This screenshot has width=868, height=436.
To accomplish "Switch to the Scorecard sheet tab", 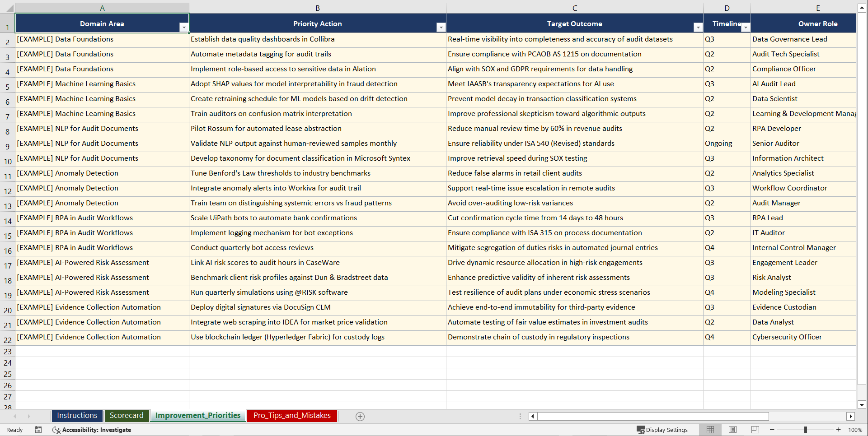I will click(x=127, y=416).
